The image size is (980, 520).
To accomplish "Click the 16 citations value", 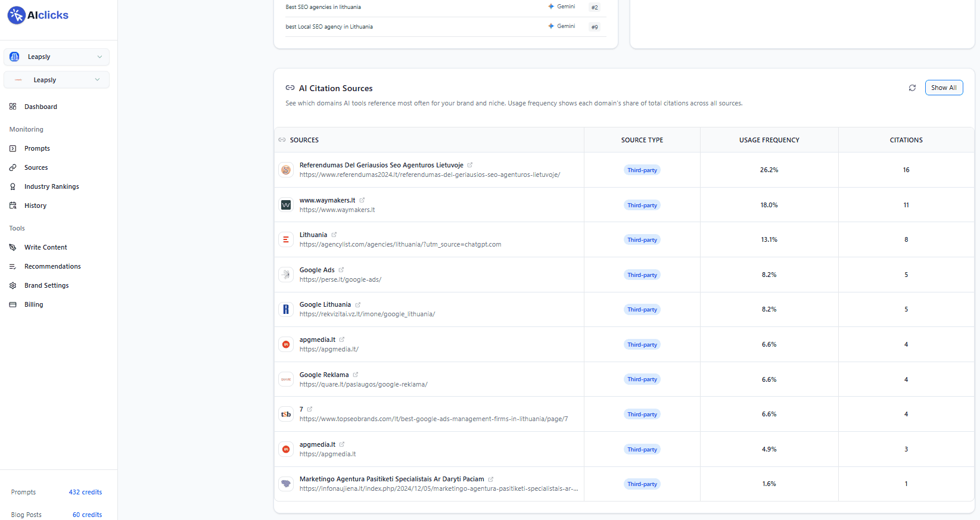I will (906, 170).
